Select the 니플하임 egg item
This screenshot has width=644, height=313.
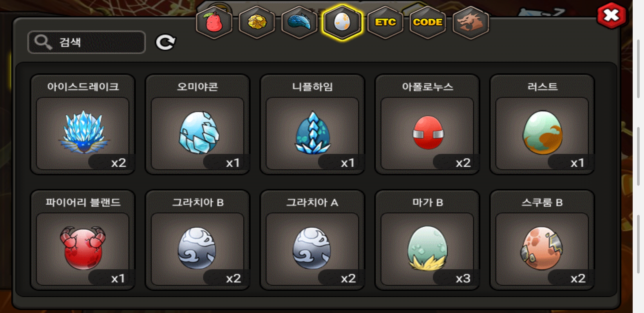tap(313, 124)
